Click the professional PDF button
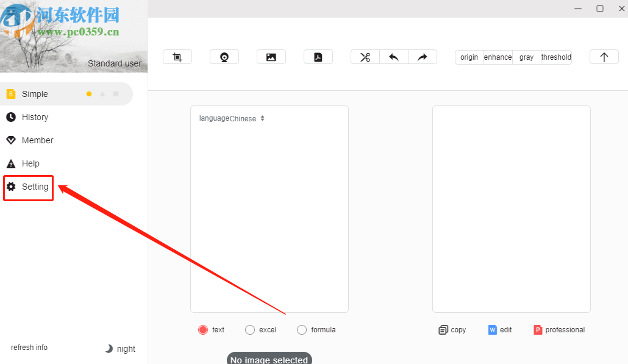The height and width of the screenshot is (364, 628). (559, 330)
